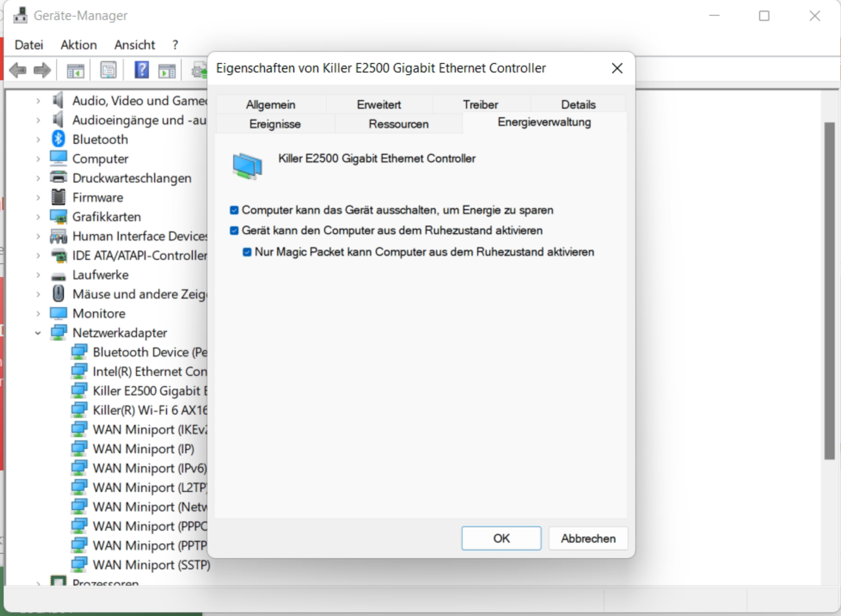The height and width of the screenshot is (616, 841).
Task: Click the Geräte-Manager vertical scrollbar thumb
Action: pyautogui.click(x=829, y=291)
